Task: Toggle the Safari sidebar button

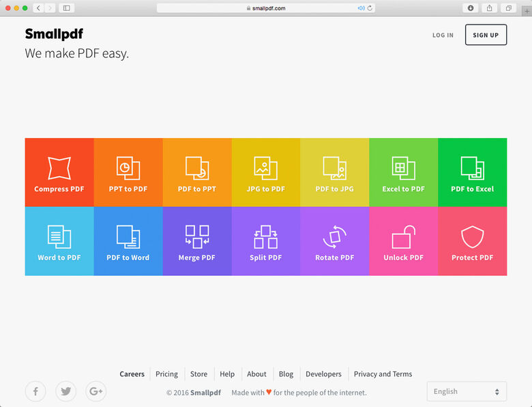Action: tap(67, 8)
